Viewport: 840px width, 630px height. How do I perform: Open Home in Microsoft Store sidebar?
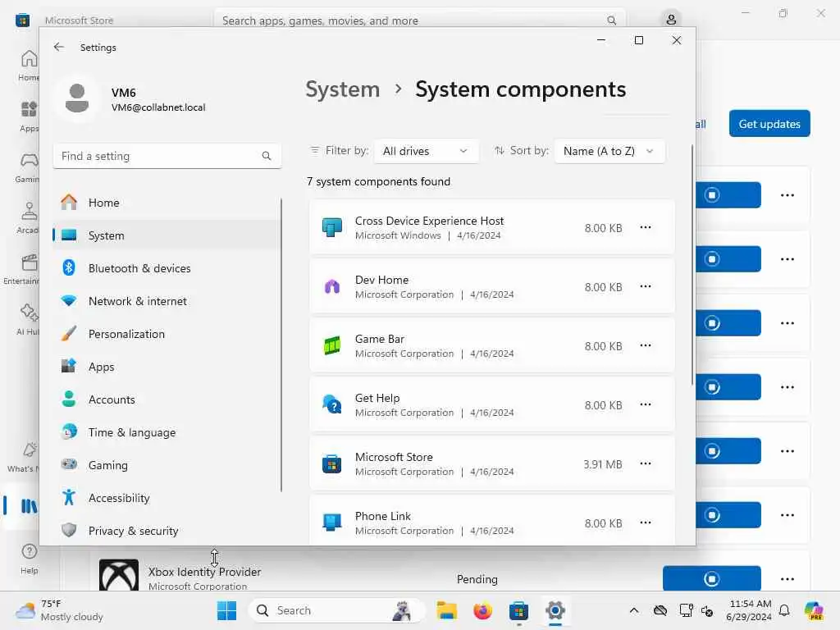28,66
